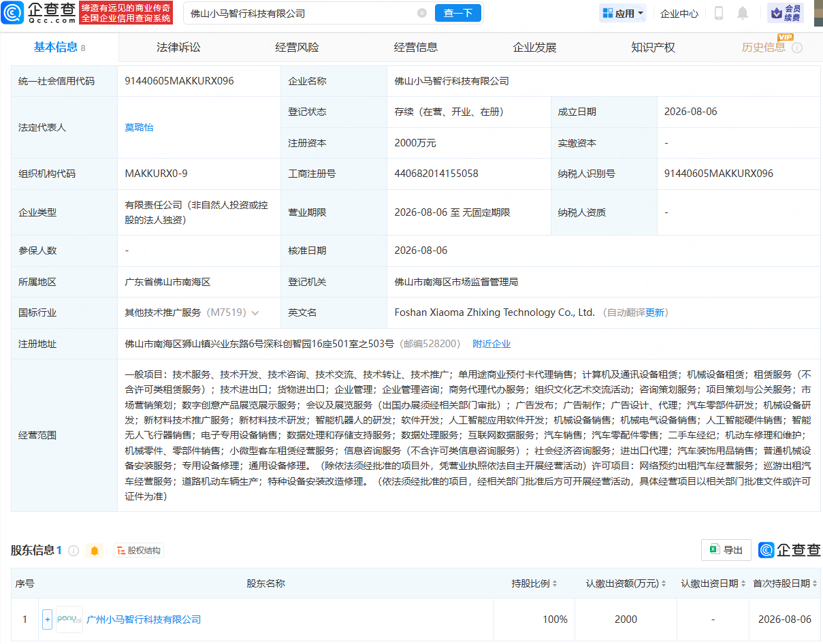Click the orange bell alert beside 股东信息
Viewport: 823px width, 644px height.
[95, 550]
